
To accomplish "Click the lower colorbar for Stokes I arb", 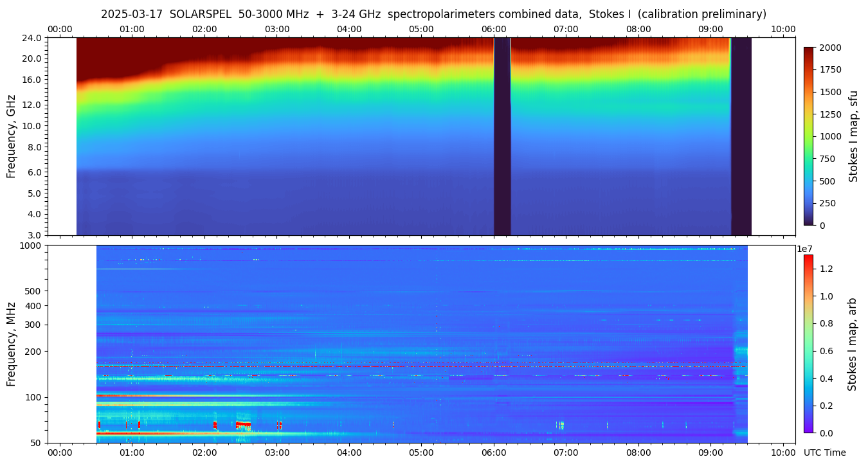I will pos(808,344).
